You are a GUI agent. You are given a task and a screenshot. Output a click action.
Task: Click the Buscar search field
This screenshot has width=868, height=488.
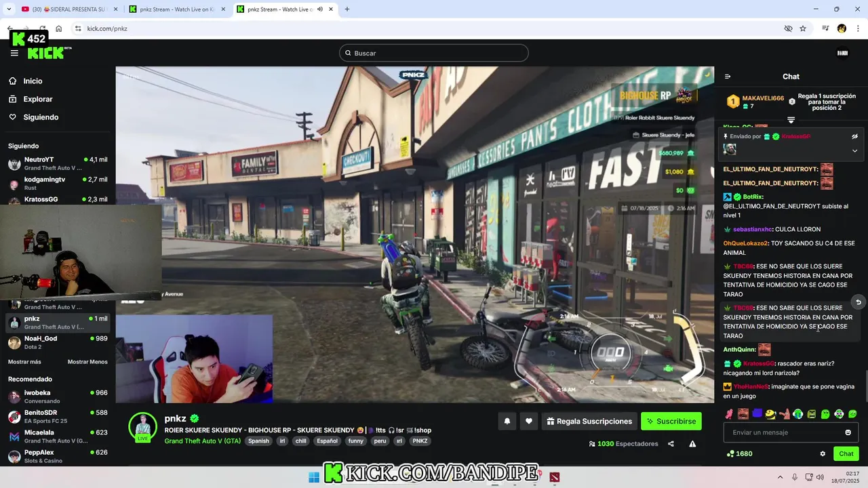tap(434, 53)
